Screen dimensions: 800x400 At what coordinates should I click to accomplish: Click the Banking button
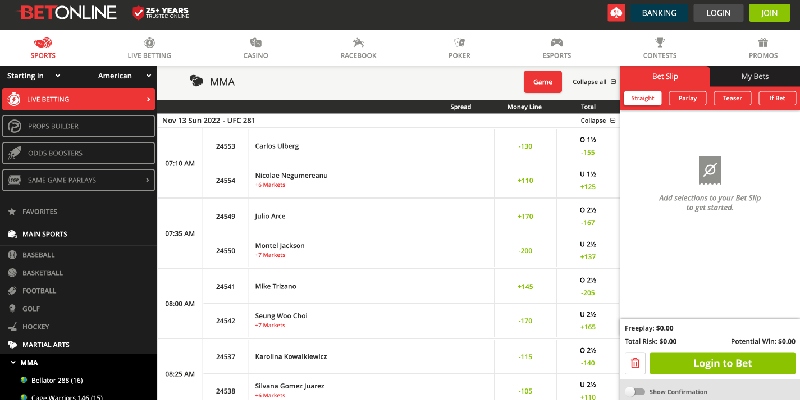coord(659,13)
